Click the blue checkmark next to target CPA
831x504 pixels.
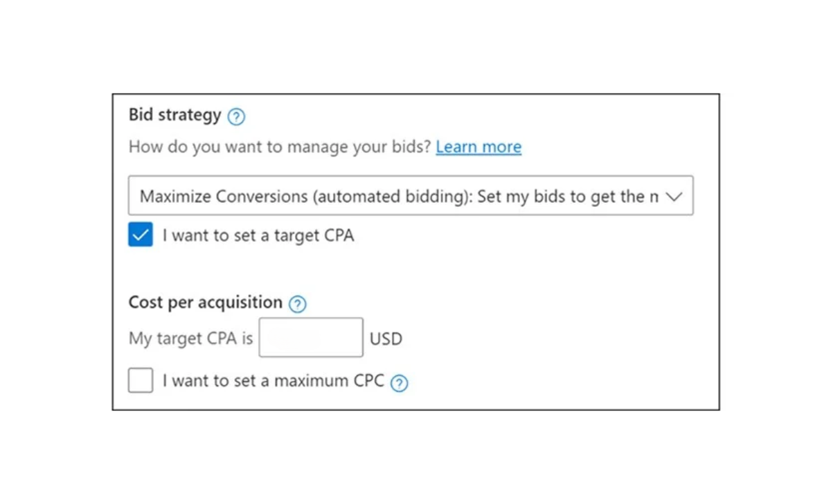140,235
